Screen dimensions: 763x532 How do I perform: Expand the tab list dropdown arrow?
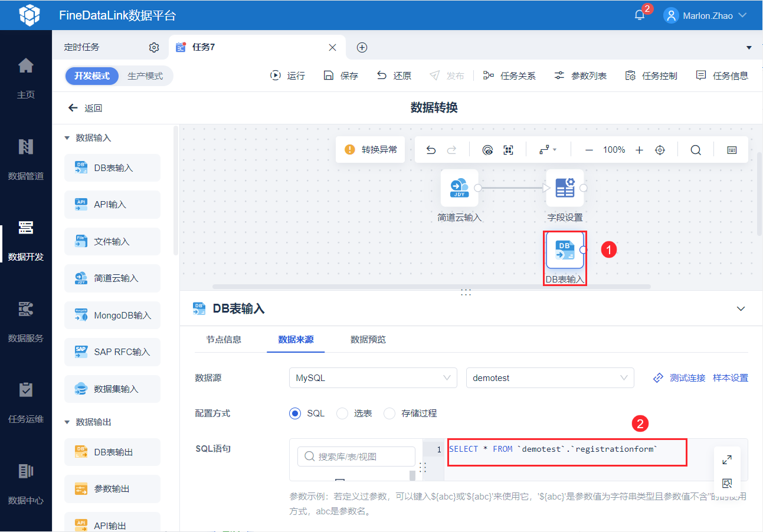coord(749,48)
